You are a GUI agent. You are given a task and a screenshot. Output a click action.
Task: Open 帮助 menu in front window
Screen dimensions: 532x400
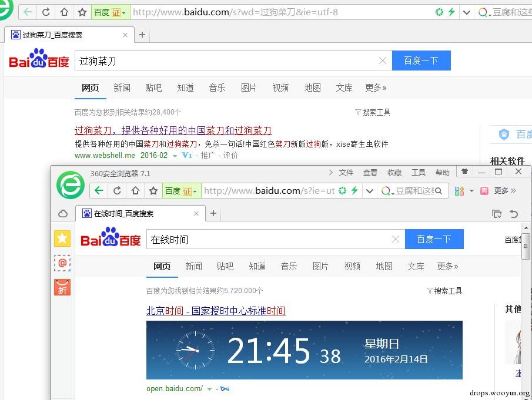coord(443,173)
